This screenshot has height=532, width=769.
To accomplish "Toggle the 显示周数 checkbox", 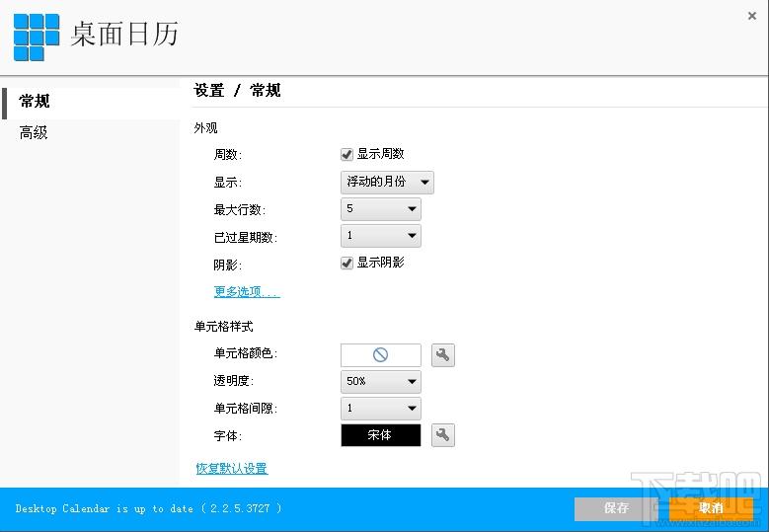I will coord(346,154).
